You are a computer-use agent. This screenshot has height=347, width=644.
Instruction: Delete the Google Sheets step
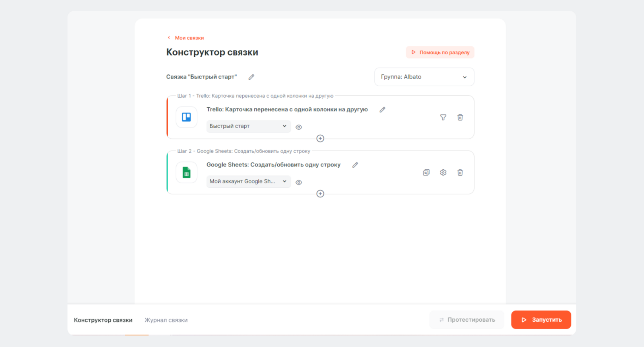click(x=460, y=172)
